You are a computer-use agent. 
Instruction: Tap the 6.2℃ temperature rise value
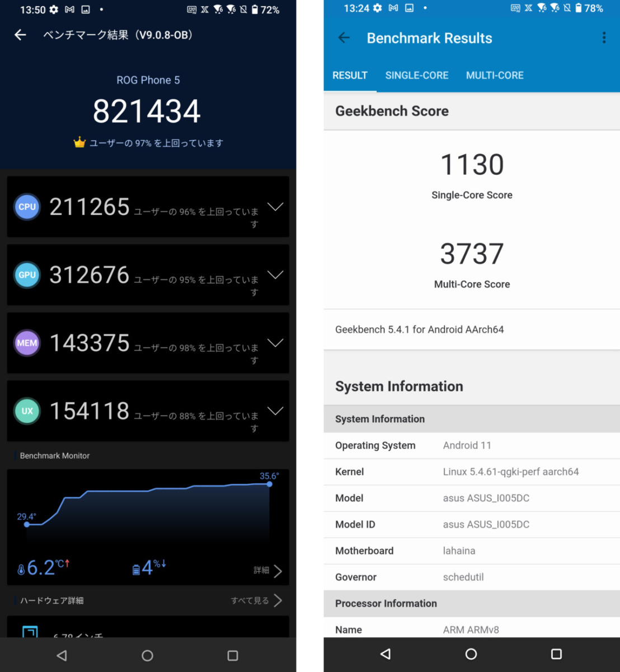click(48, 567)
